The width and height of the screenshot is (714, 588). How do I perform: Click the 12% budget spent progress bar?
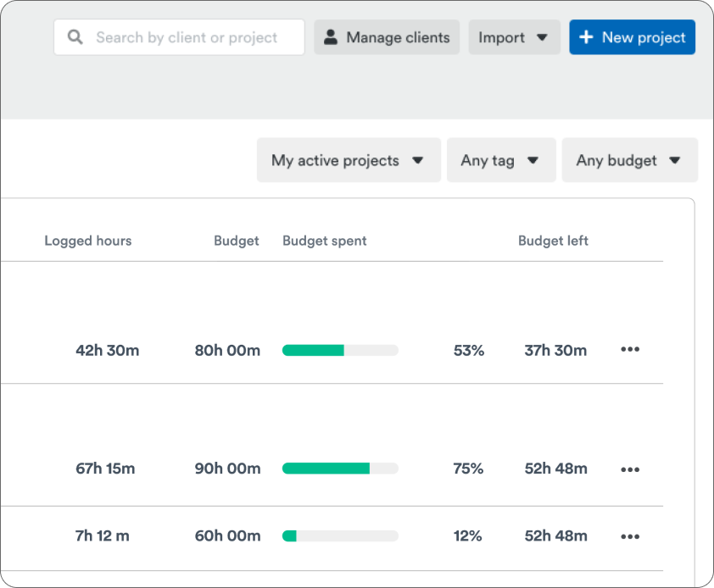[x=340, y=535]
